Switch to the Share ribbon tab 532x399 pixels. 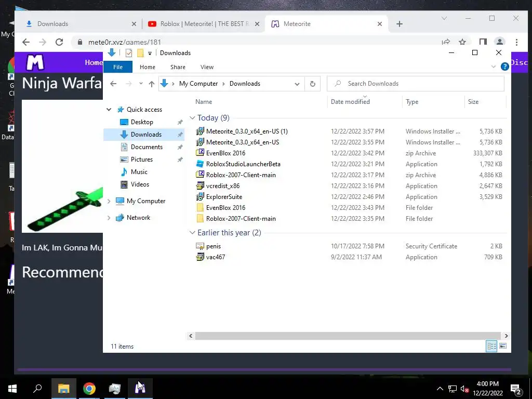tap(178, 67)
